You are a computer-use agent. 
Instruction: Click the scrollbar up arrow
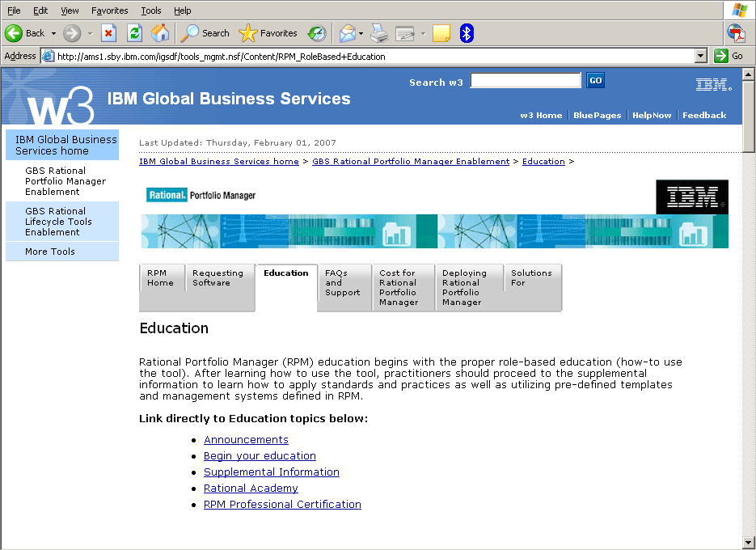click(748, 74)
